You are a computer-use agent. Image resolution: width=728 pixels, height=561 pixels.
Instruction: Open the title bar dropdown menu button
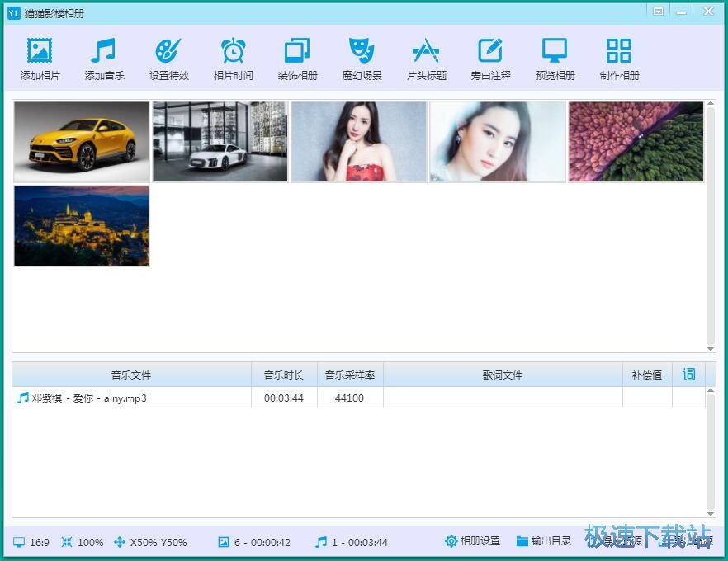658,12
